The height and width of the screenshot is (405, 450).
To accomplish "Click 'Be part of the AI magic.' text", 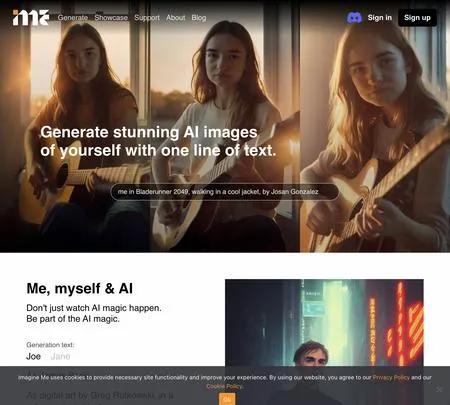I will [x=73, y=319].
